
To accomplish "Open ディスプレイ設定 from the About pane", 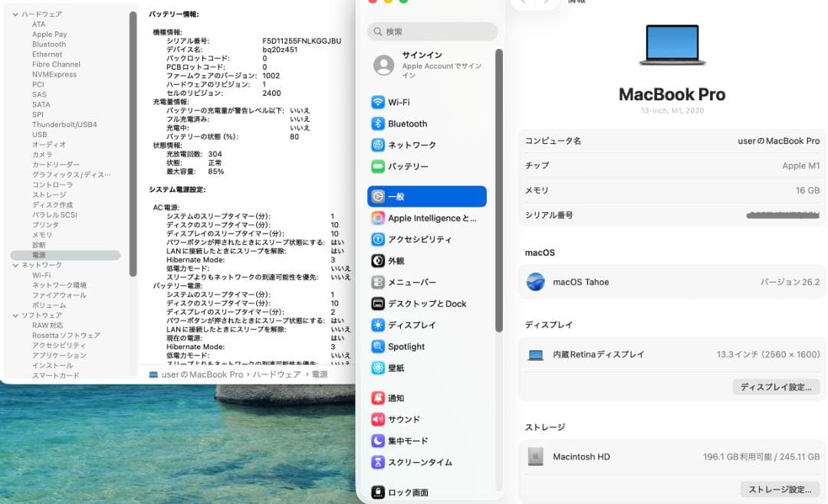I will (776, 387).
